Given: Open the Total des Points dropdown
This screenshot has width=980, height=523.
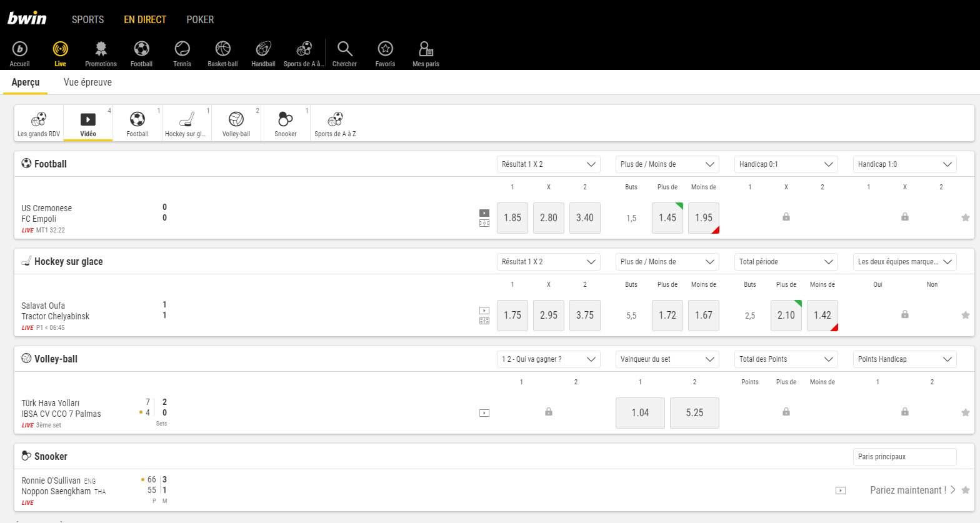Looking at the screenshot, I should pyautogui.click(x=786, y=359).
